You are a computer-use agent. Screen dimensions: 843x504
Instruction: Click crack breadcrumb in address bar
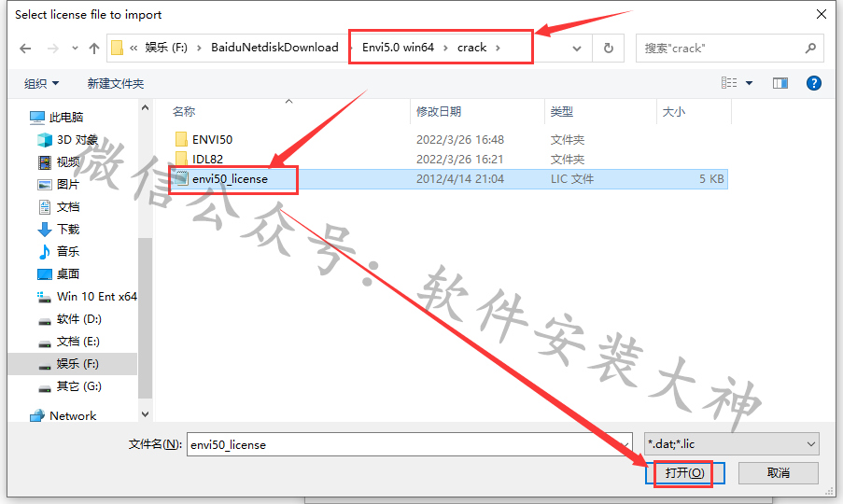click(471, 48)
